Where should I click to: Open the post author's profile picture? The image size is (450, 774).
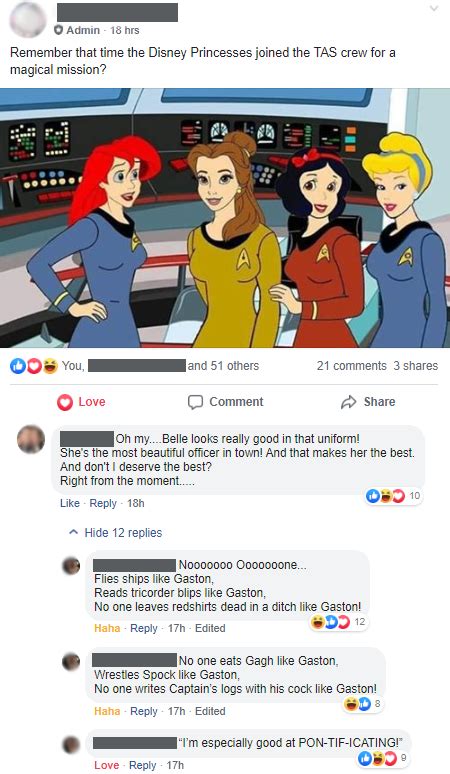click(28, 20)
